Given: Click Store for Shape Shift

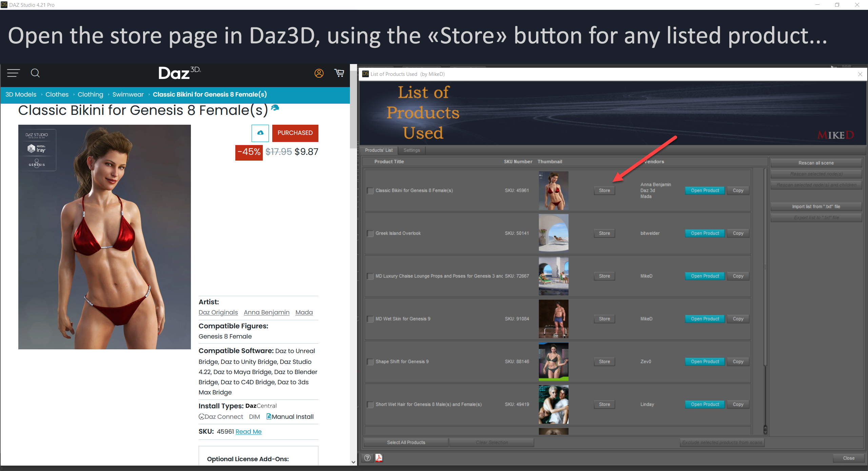Looking at the screenshot, I should tap(604, 362).
